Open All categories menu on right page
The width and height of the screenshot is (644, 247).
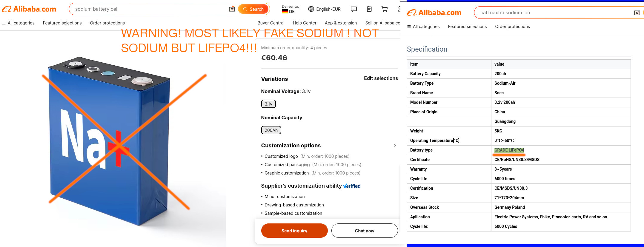click(x=423, y=27)
